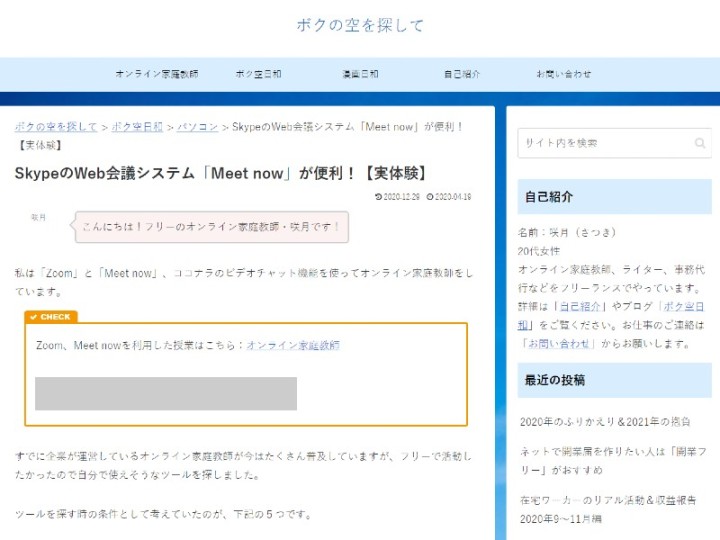Click the 自己紹介 sidebar heading
Screen dimensions: 720x540
coord(614,197)
